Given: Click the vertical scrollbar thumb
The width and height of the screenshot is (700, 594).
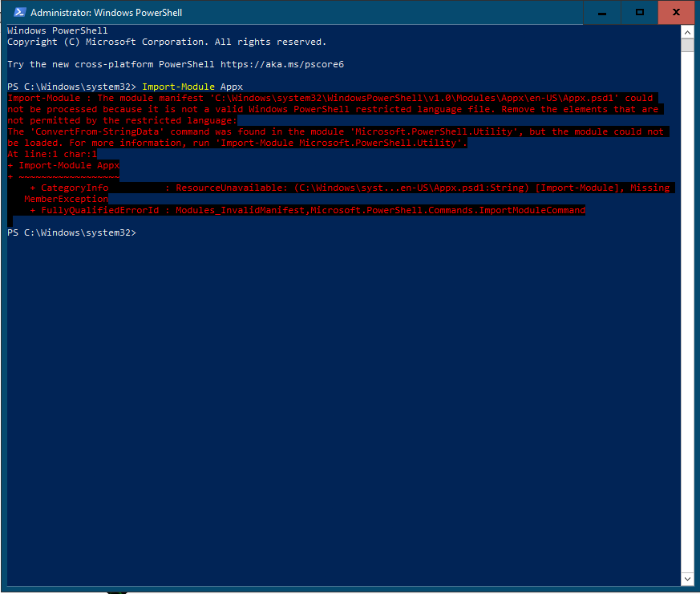Looking at the screenshot, I should (687, 46).
